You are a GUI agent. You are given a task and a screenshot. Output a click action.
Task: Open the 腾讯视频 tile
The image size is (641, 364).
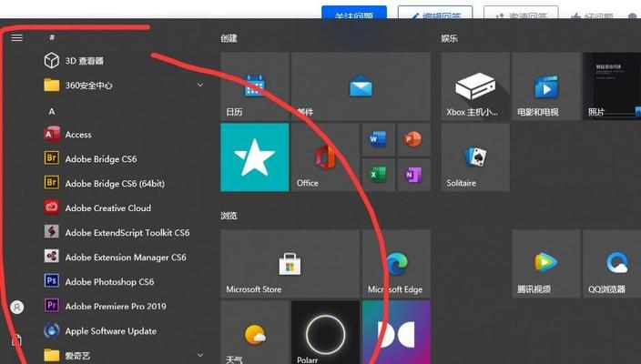(x=546, y=264)
